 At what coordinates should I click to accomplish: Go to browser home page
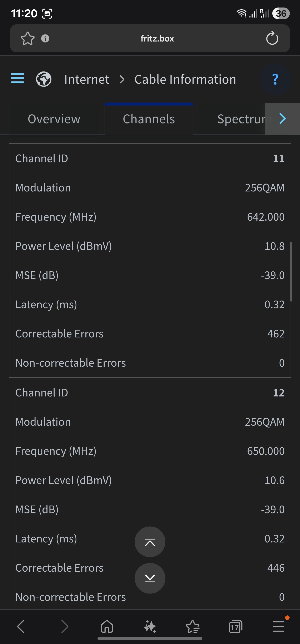[107, 626]
